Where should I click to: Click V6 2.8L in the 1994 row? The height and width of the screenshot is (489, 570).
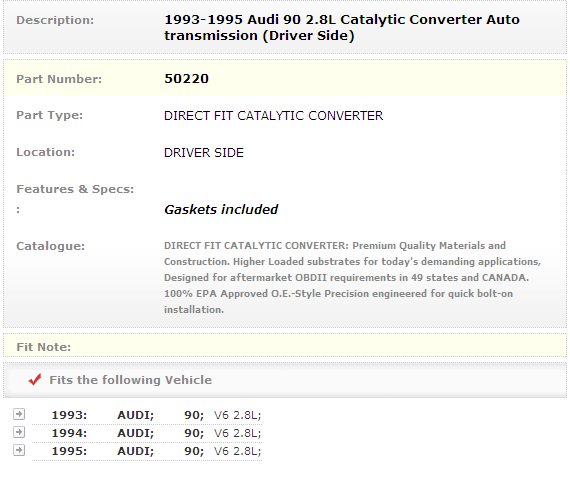[237, 433]
